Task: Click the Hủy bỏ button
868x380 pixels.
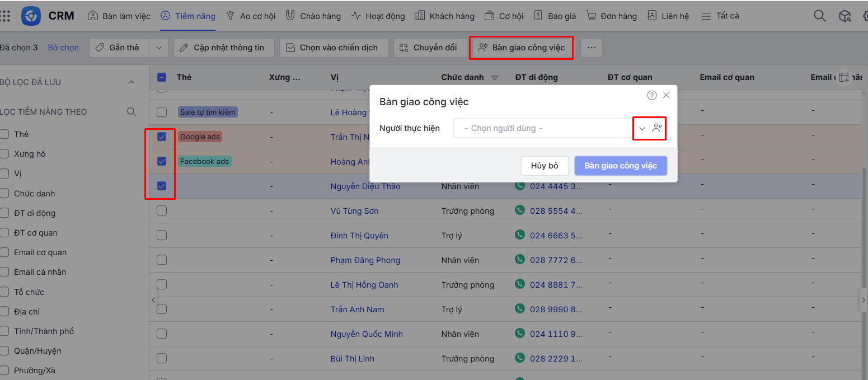Action: click(545, 166)
